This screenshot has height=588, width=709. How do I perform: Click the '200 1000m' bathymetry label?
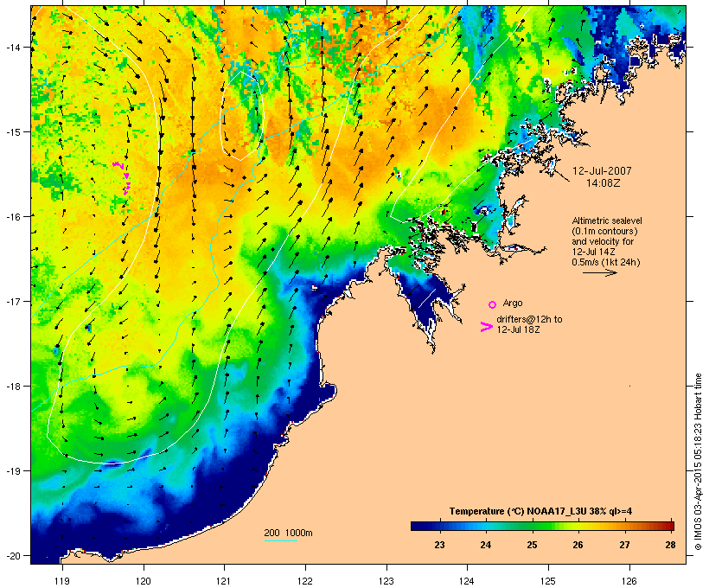click(x=288, y=533)
